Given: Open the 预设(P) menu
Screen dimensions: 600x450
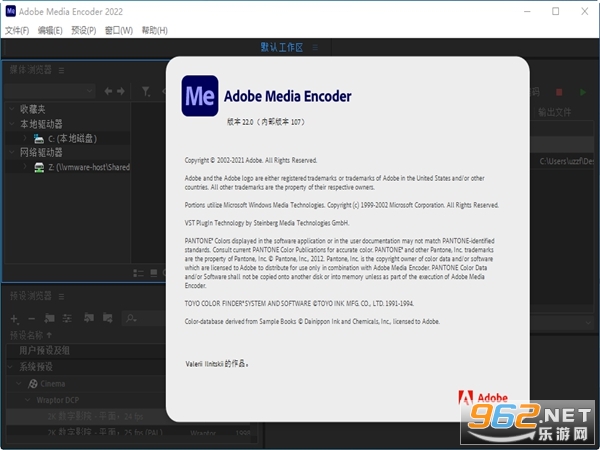Looking at the screenshot, I should click(83, 30).
